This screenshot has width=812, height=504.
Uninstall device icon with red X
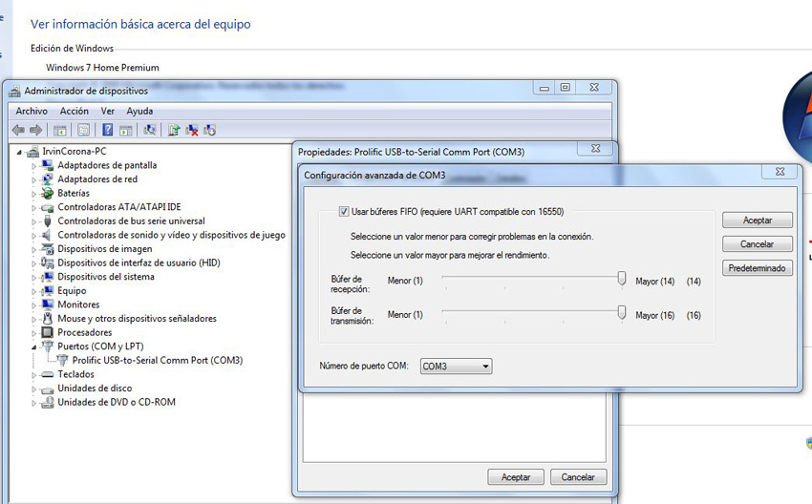[192, 130]
